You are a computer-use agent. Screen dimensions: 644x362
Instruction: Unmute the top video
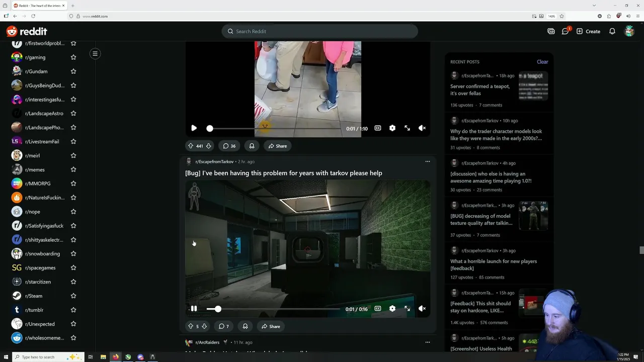(x=422, y=128)
